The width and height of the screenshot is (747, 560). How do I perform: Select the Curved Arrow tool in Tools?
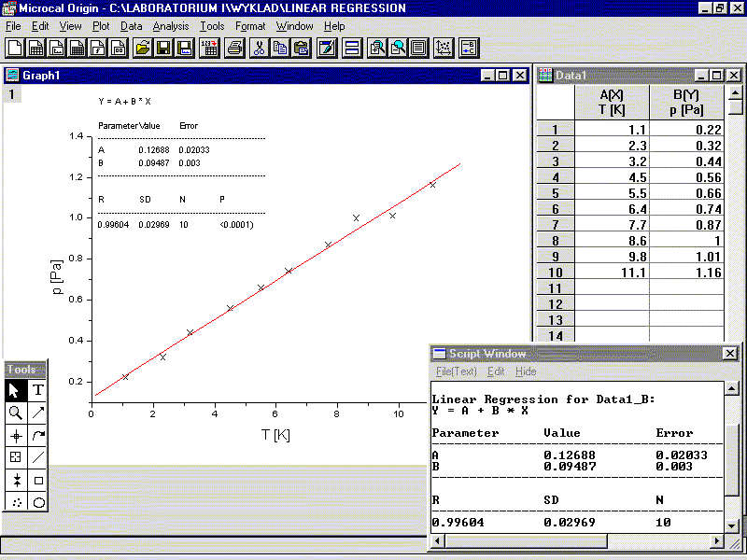pyautogui.click(x=37, y=435)
